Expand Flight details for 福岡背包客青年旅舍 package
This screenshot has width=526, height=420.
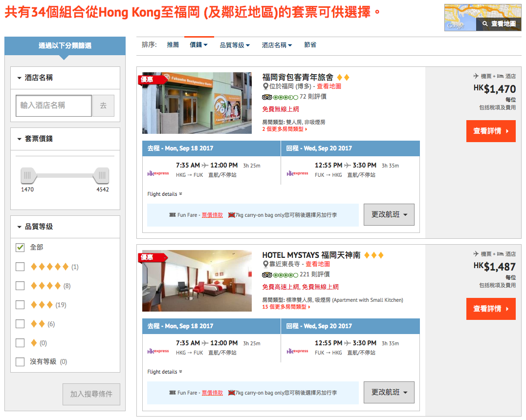click(x=165, y=194)
